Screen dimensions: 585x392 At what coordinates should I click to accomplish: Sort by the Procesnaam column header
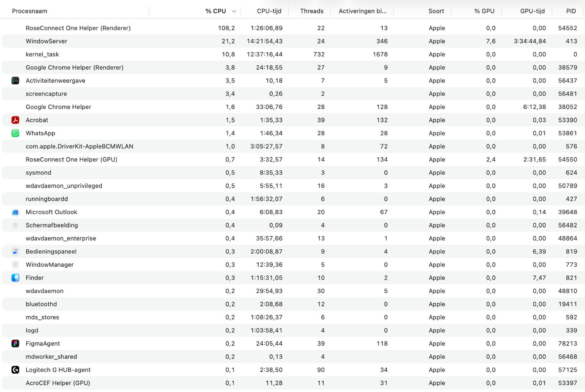29,11
